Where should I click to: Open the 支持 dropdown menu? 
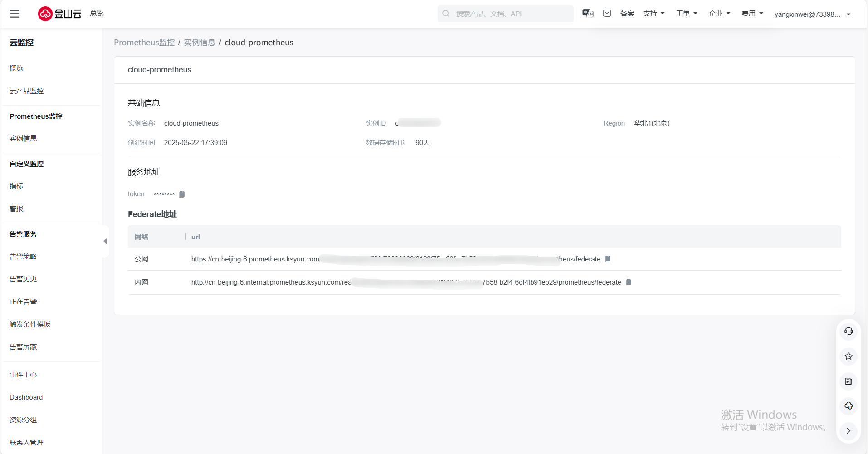click(653, 14)
